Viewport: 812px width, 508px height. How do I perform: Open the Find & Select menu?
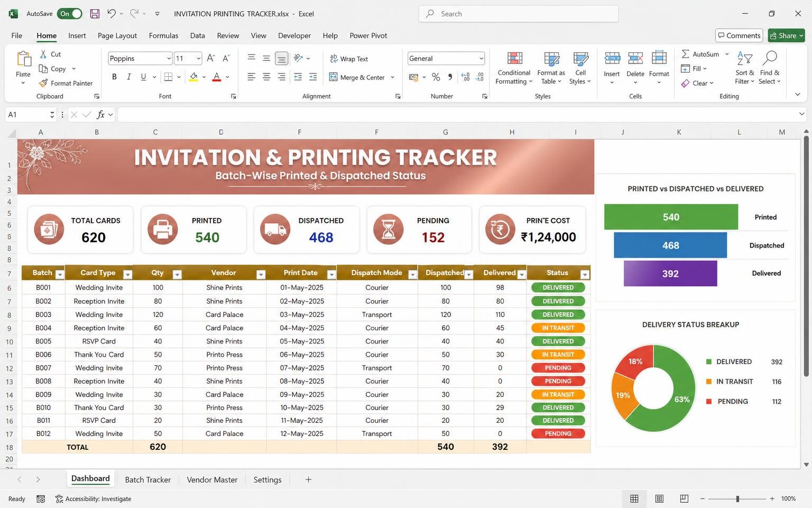(x=770, y=68)
